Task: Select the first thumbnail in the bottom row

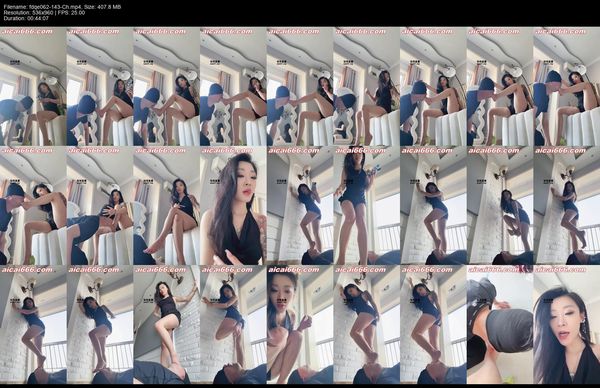Action: click(x=33, y=325)
